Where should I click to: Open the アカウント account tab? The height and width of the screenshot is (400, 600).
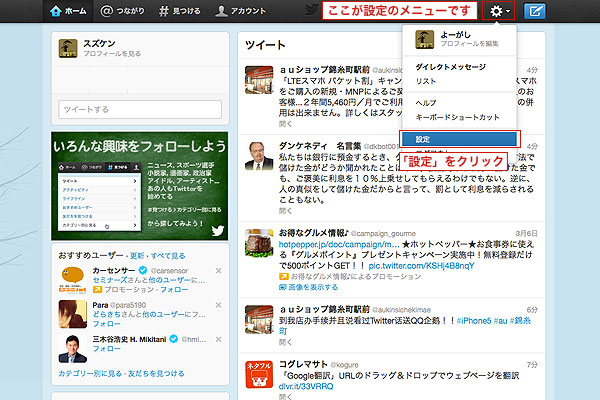pyautogui.click(x=240, y=11)
